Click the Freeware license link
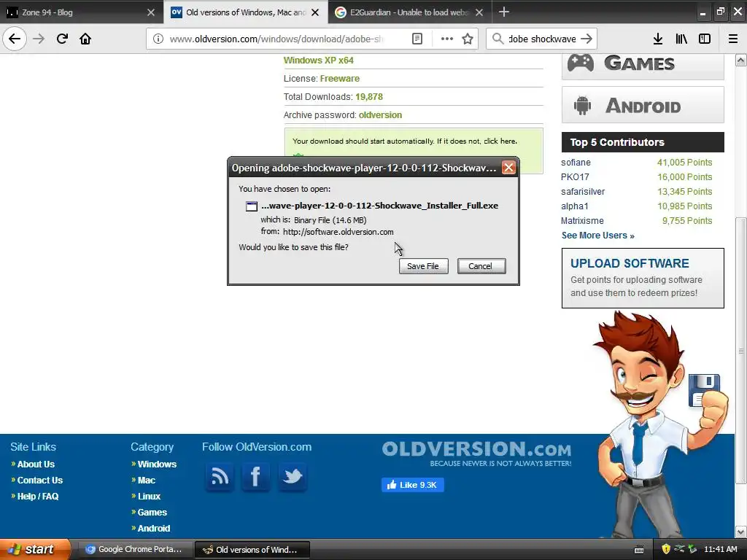 click(340, 79)
